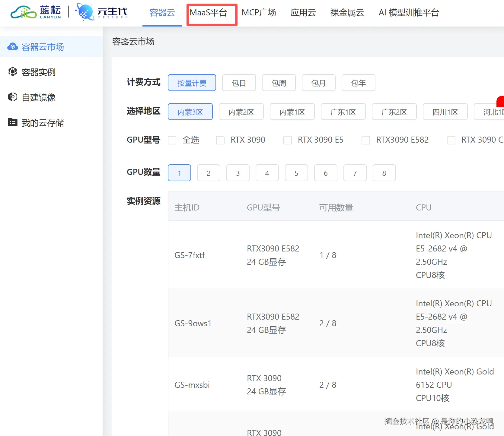
Task: Click GS-mxsbi GPU model RTX 3090
Action: tap(264, 378)
